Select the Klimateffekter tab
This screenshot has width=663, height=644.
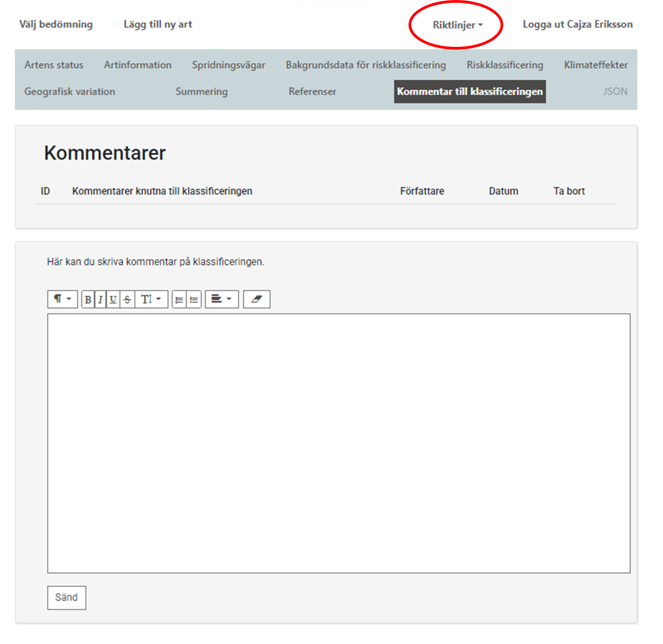[596, 65]
